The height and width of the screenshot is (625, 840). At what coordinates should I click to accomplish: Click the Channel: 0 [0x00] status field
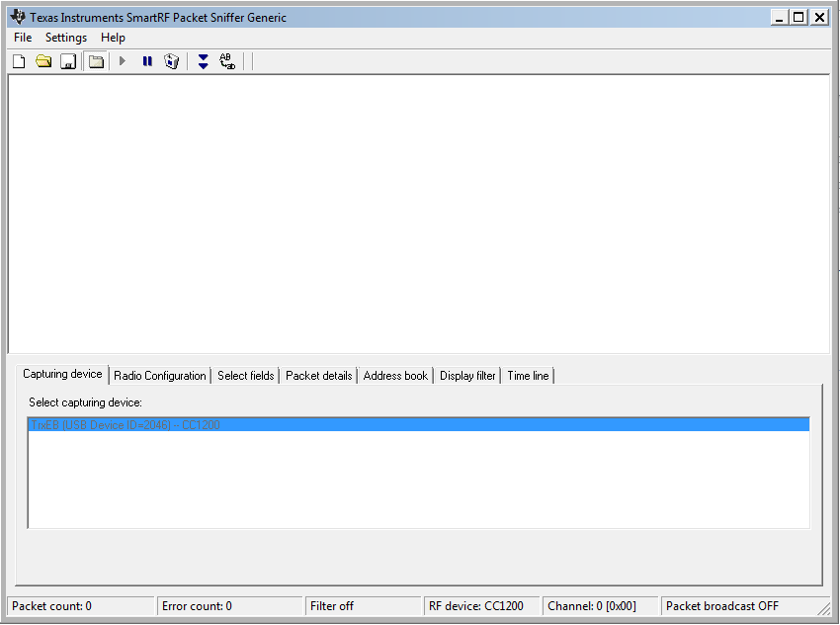601,606
